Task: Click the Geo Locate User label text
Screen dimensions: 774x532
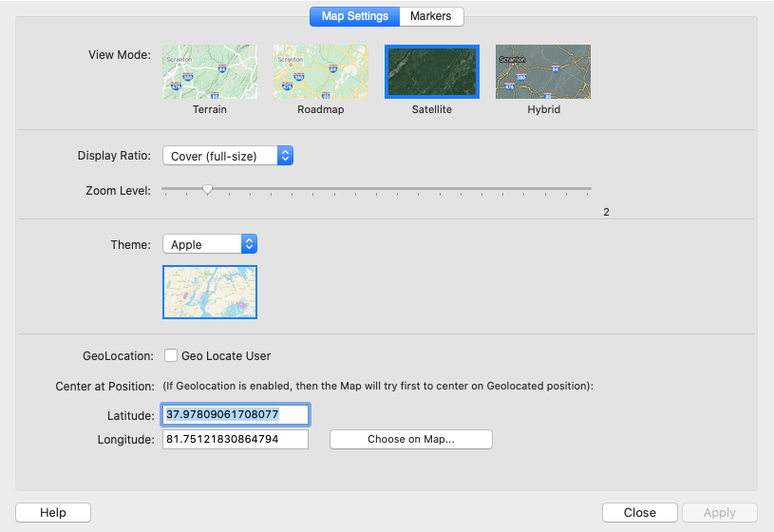Action: click(x=226, y=355)
